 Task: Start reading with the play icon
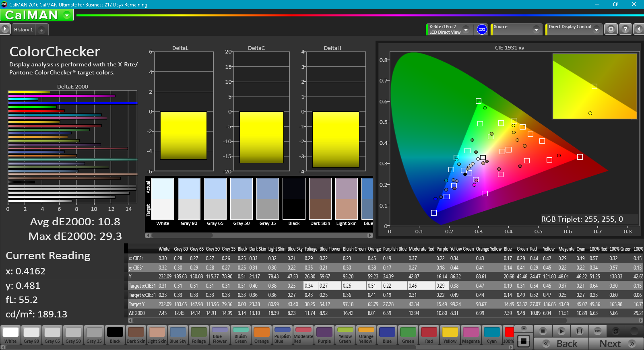[561, 331]
